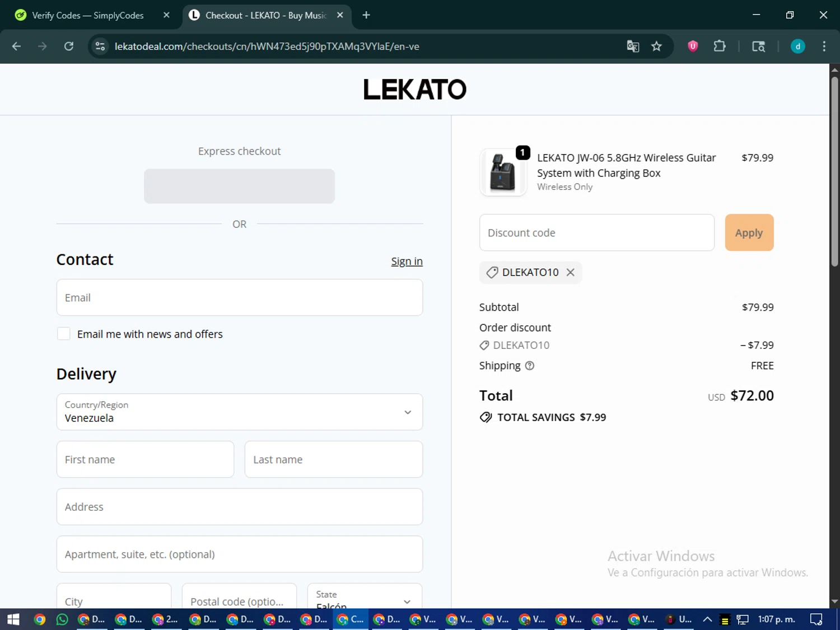Click the FREE shipping value

pos(762,366)
